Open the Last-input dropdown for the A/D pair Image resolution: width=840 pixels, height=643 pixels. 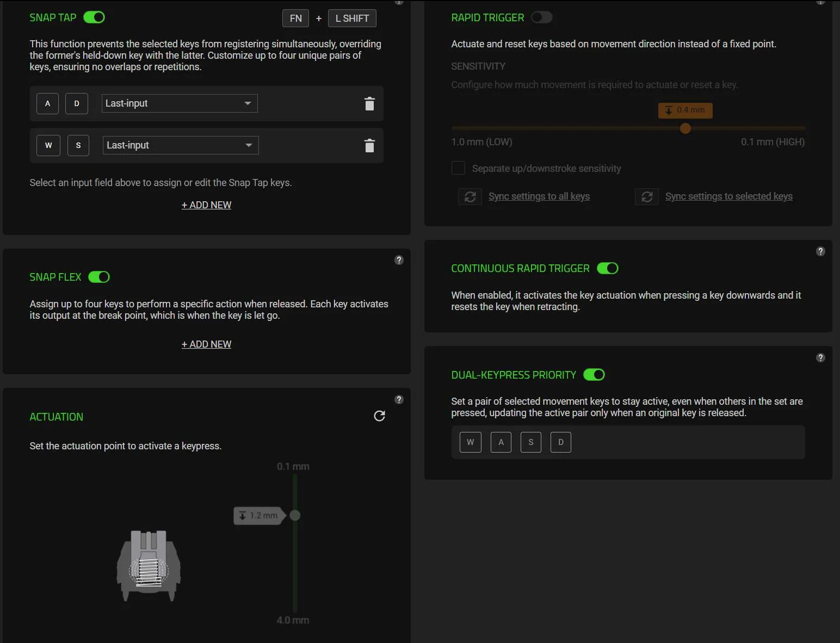(x=180, y=103)
